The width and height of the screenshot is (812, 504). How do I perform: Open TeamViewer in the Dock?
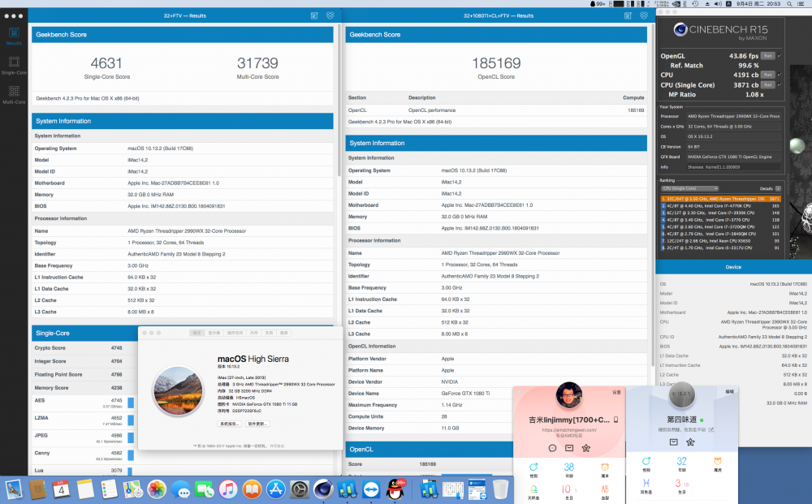coord(371,489)
